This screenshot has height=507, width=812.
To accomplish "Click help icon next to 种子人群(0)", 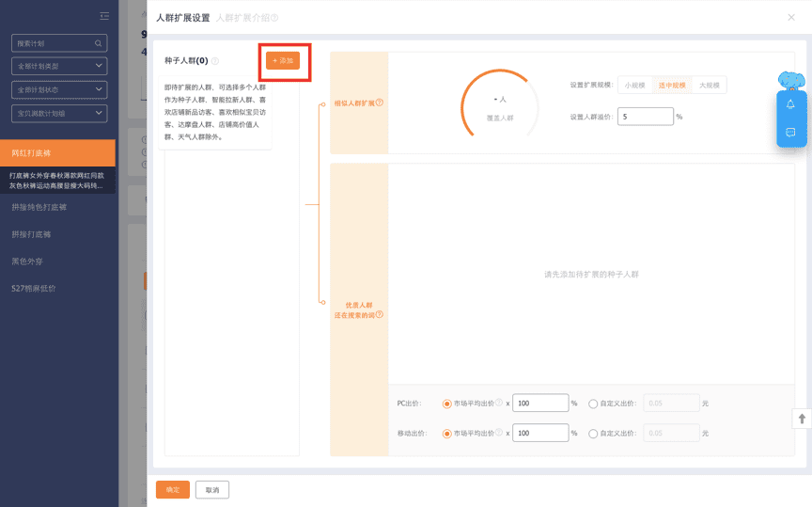I will [x=215, y=61].
